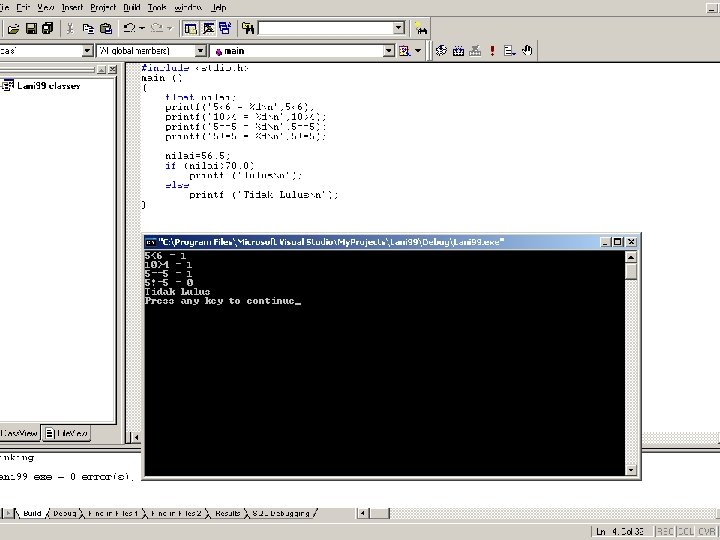720x540 pixels.
Task: Toggle the Workspace pane button
Action: [x=191, y=28]
